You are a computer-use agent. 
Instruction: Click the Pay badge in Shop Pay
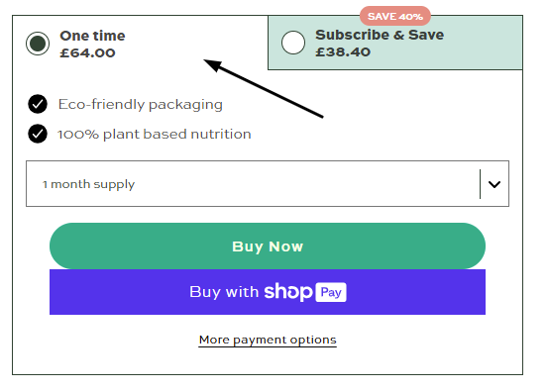coord(331,292)
